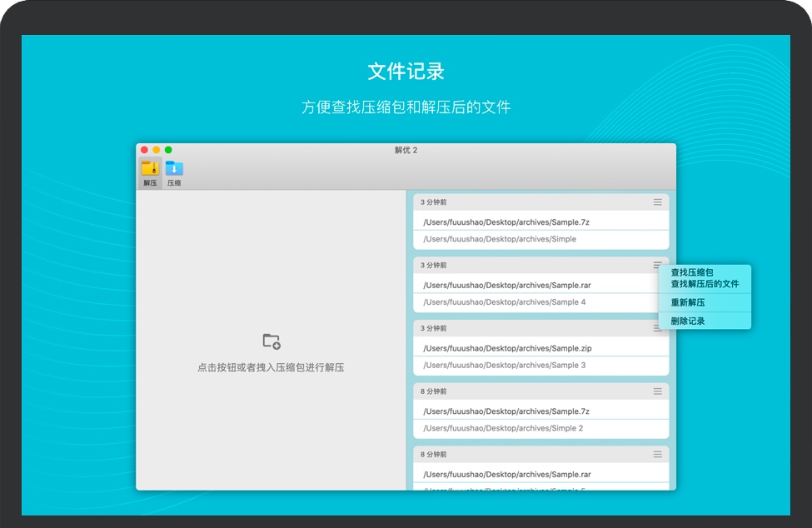Choose 查找压缩包 from the context menu
Viewport: 812px width, 528px height.
[x=692, y=272]
